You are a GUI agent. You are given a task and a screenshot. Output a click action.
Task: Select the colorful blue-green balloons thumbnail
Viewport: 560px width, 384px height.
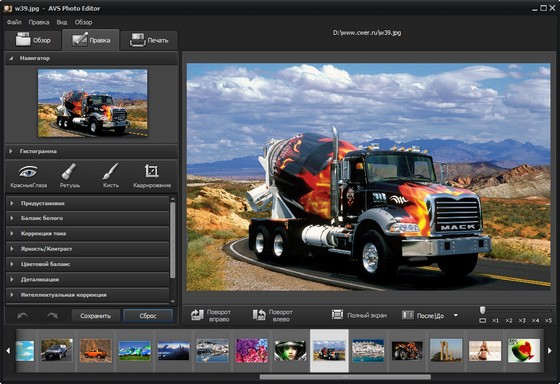coord(134,350)
